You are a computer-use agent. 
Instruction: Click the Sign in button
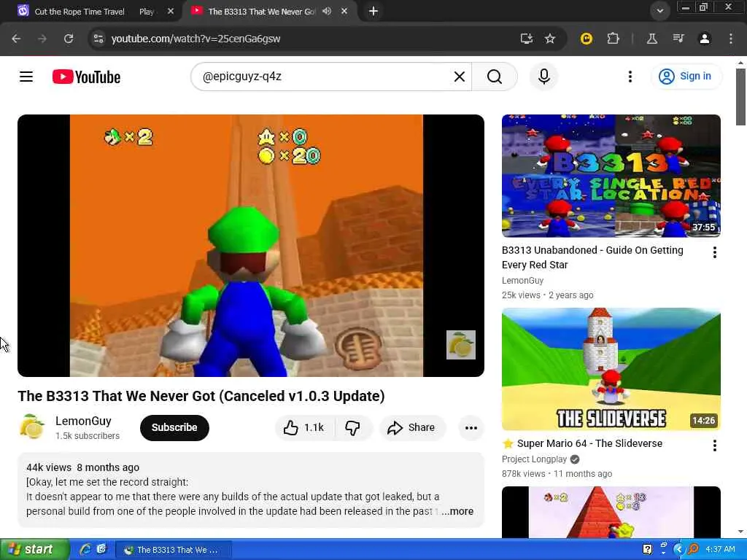click(685, 76)
